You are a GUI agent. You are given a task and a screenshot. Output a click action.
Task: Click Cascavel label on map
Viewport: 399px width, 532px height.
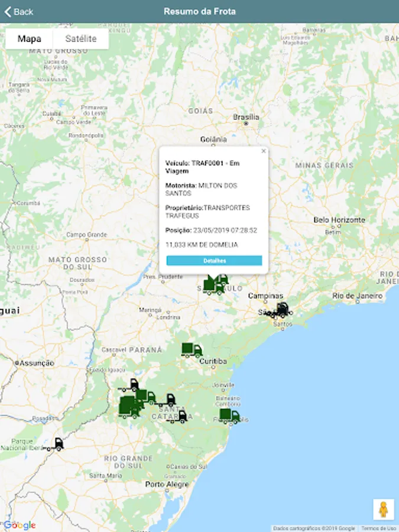click(x=114, y=350)
